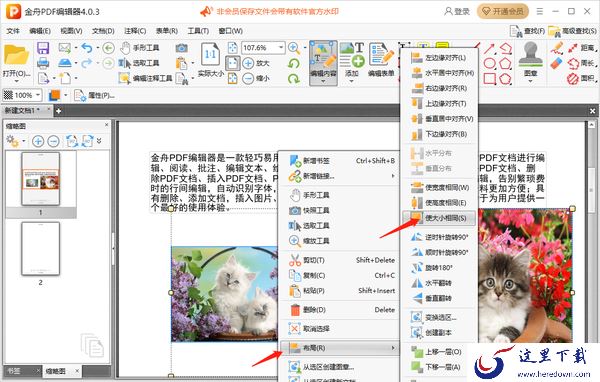This screenshot has width=600, height=382.
Task: Open the 视图(V) menu
Action: click(72, 31)
